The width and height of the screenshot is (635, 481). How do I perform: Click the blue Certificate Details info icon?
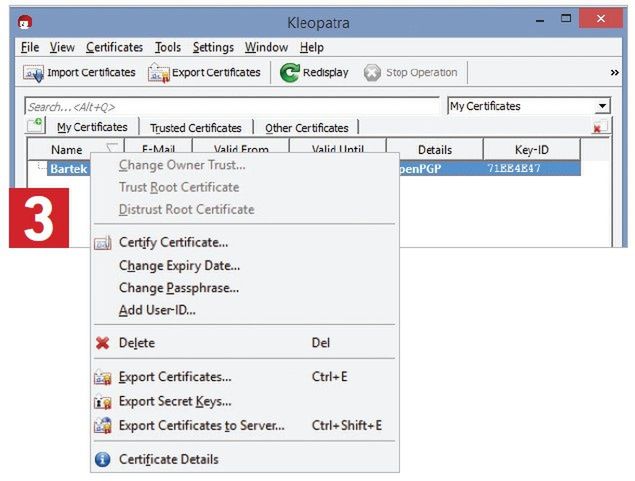pos(102,460)
